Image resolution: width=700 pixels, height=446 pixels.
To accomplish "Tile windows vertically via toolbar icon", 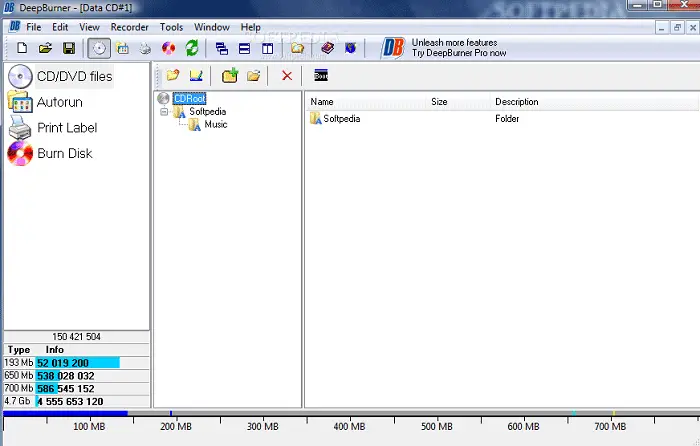I will tap(267, 48).
